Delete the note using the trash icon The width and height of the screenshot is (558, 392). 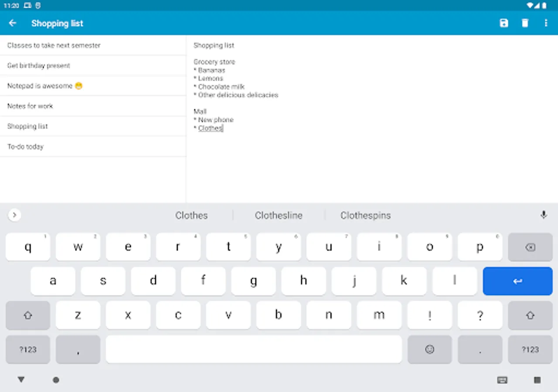point(525,23)
